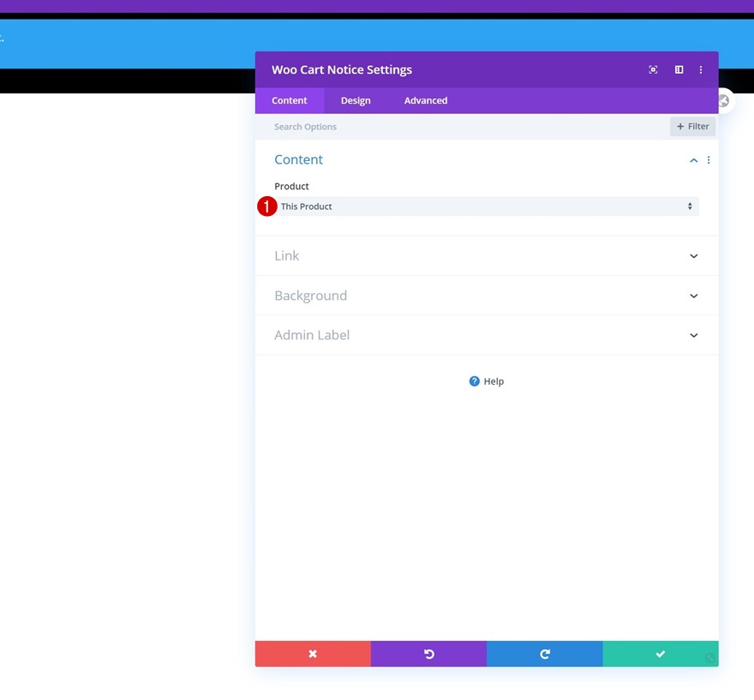Open the This Product dropdown
Screen dimensions: 754x700
(x=487, y=206)
